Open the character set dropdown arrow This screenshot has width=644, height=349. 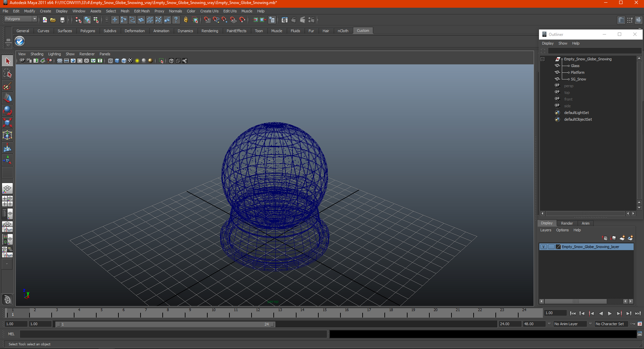click(591, 324)
